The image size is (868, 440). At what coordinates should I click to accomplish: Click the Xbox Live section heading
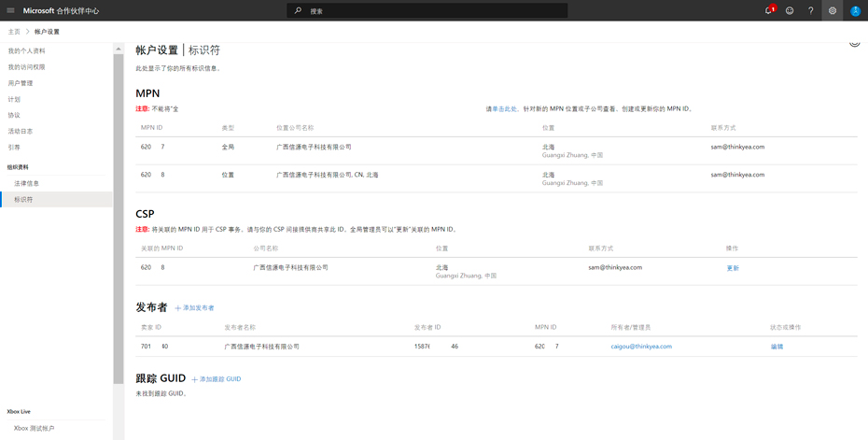tap(19, 412)
